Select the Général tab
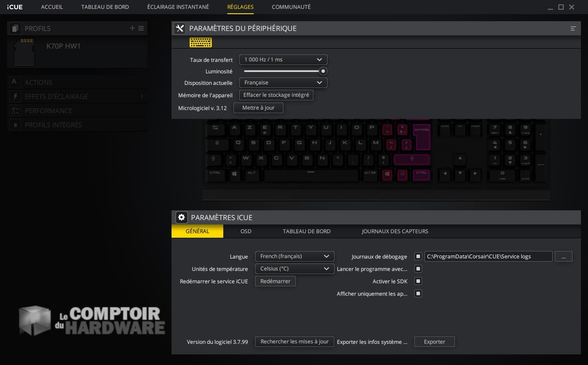588x365 pixels. (197, 231)
